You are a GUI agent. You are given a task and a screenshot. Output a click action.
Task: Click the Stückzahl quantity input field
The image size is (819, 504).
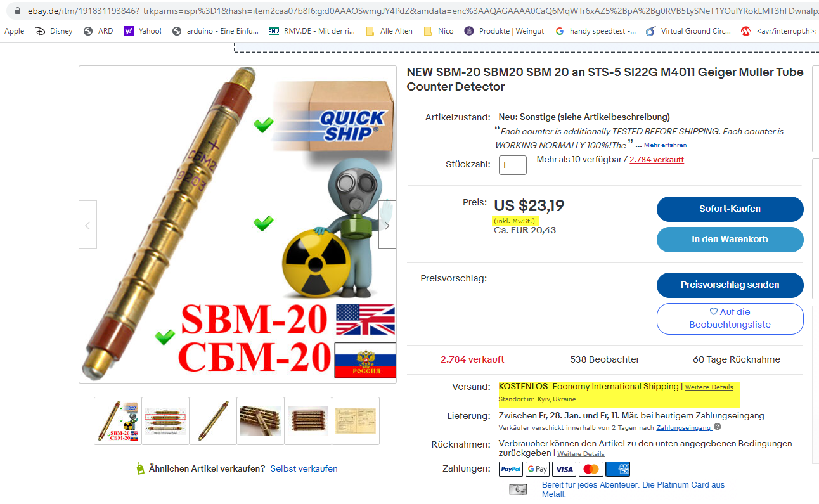click(x=512, y=165)
